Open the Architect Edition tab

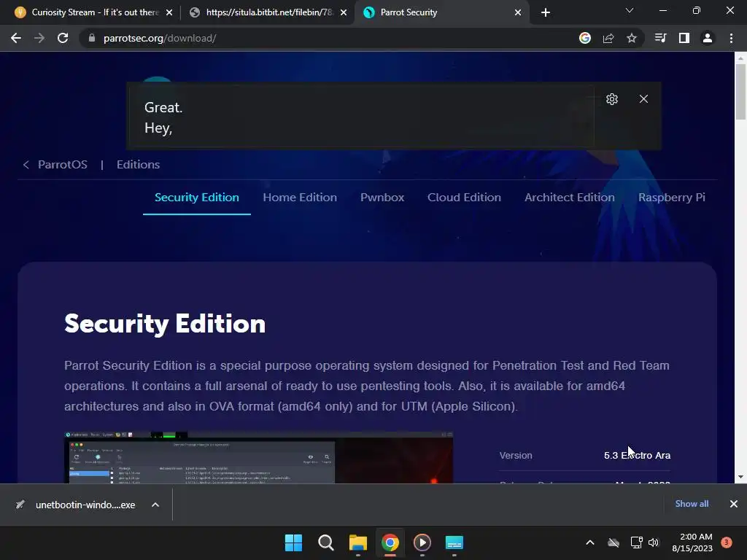pos(569,197)
